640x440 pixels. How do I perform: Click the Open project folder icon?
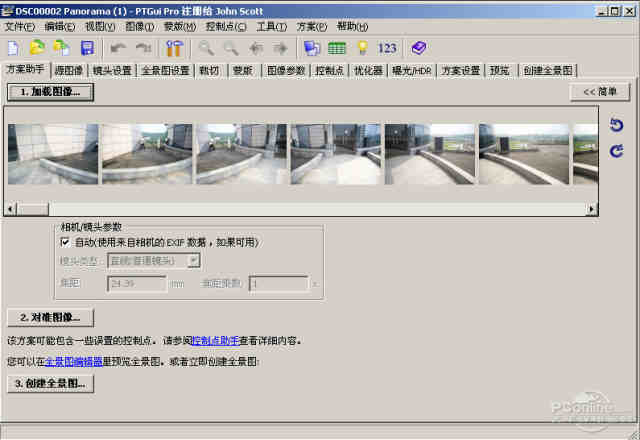(x=37, y=47)
